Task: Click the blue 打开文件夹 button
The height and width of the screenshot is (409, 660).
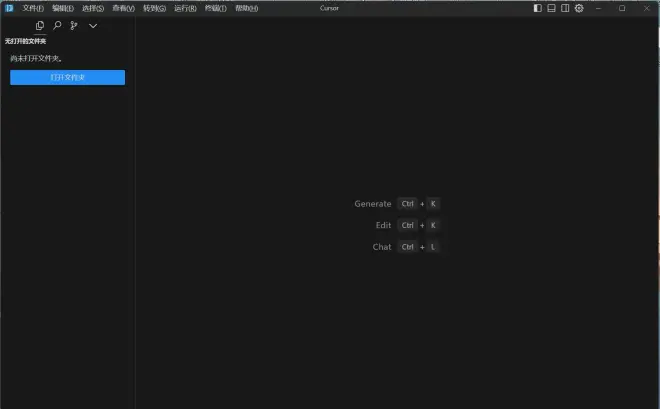Action: [x=67, y=78]
